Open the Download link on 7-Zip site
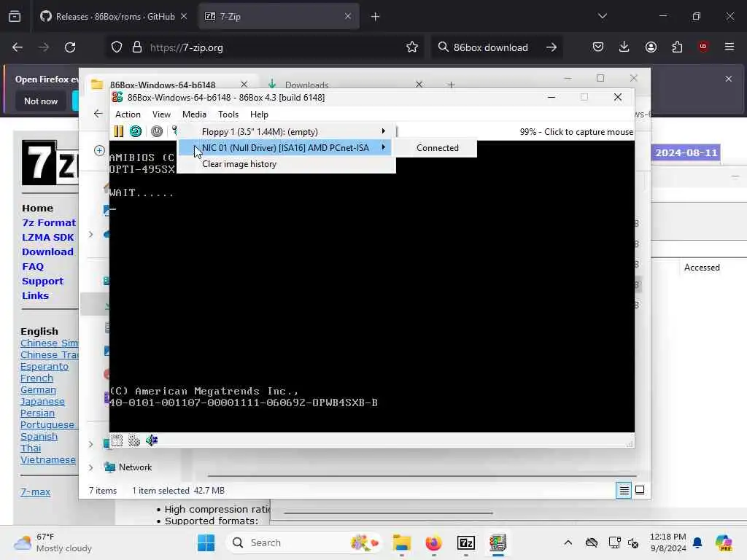This screenshot has width=747, height=560. point(47,252)
